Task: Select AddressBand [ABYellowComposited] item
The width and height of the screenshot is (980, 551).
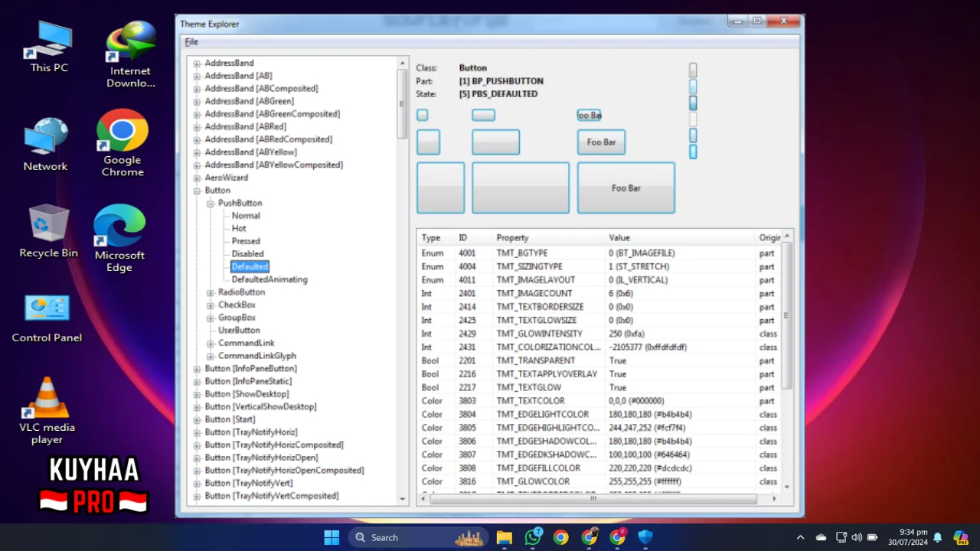Action: [x=273, y=165]
